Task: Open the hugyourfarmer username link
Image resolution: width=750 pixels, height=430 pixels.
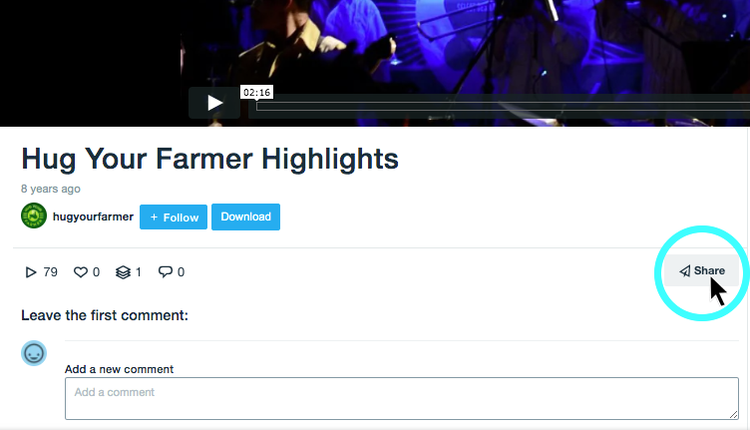Action: tap(93, 217)
